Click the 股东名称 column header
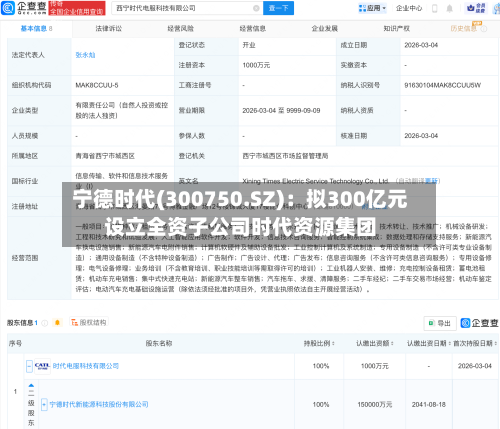This screenshot has width=500, height=429. (159, 343)
